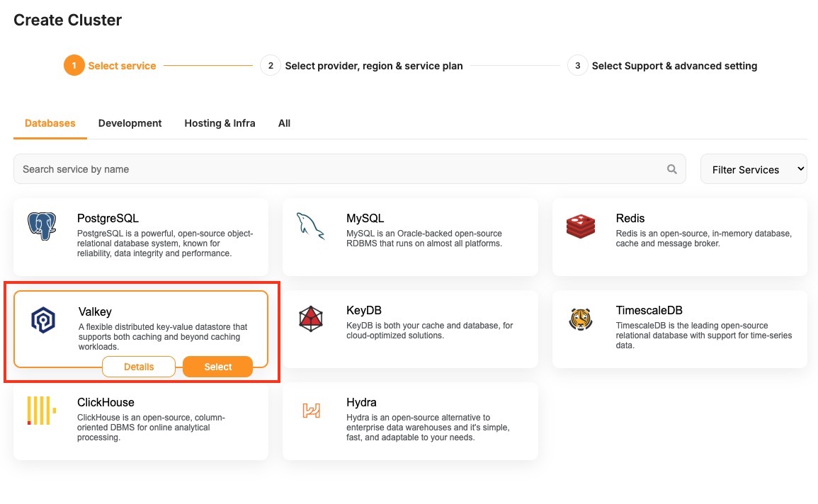Screen dimensions: 818x504
Task: Click the MySQL dolphin logo
Action: point(311,227)
